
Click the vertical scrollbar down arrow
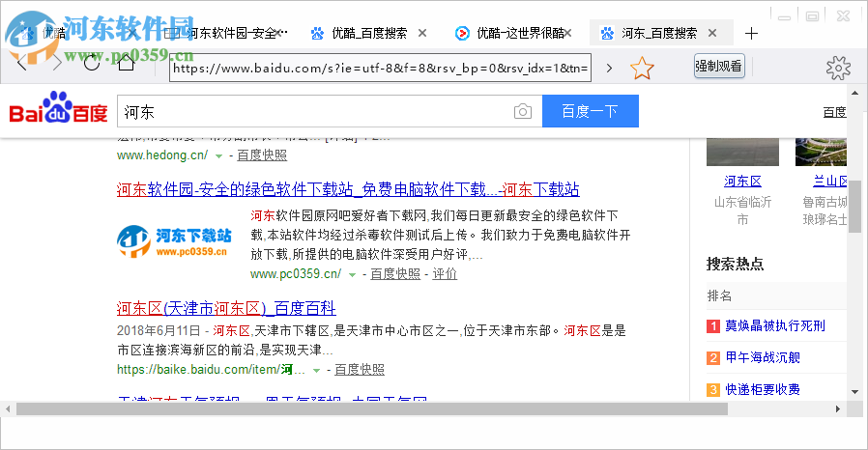pos(854,391)
